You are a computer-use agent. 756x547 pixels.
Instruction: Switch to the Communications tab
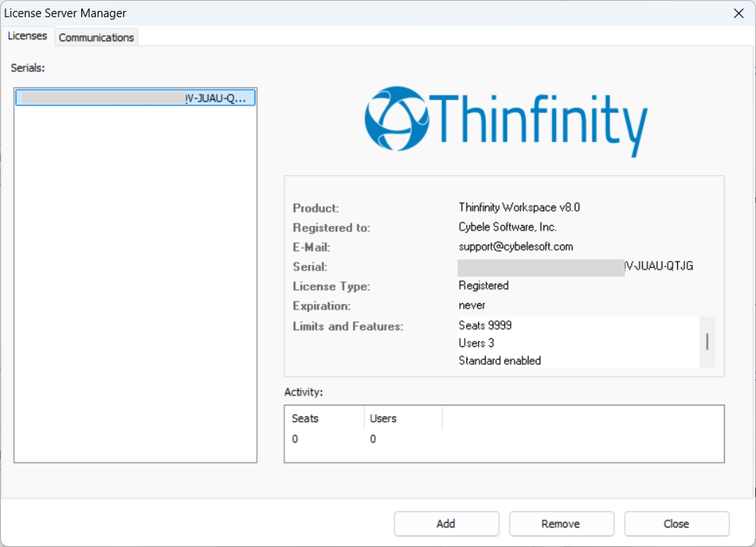coord(96,38)
